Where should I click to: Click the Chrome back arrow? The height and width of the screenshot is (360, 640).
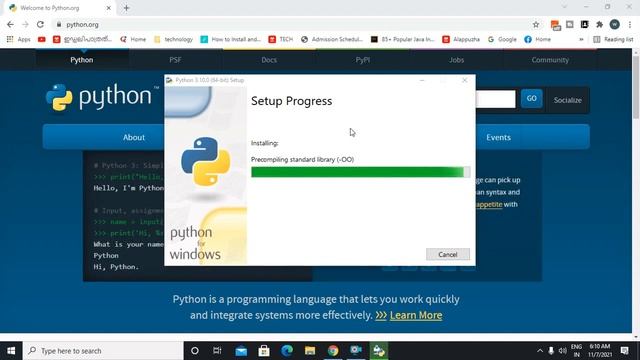(10, 24)
